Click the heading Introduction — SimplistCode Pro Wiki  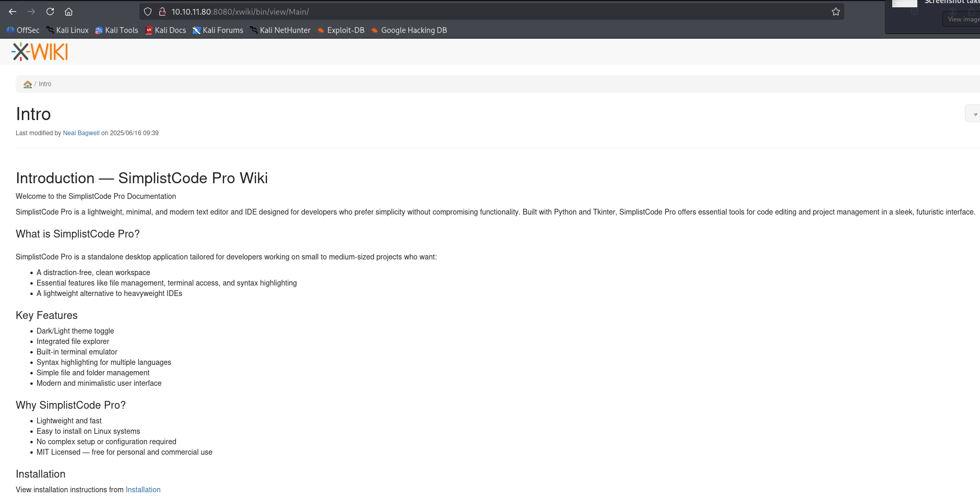point(141,178)
